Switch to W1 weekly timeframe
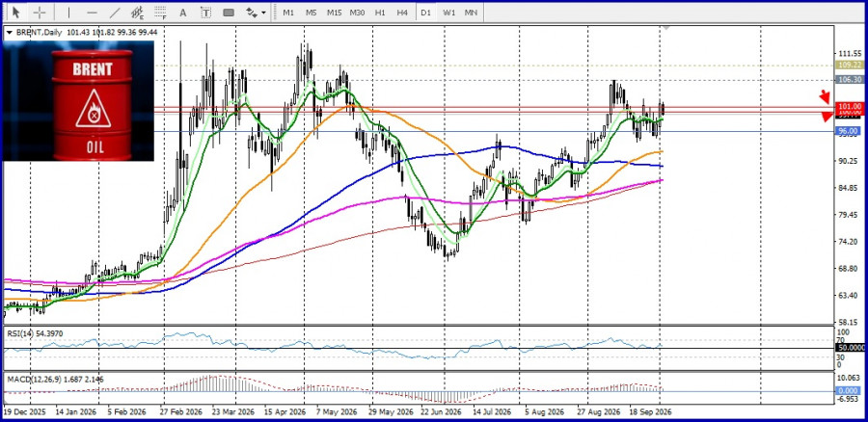This screenshot has width=868, height=422. pos(448,13)
